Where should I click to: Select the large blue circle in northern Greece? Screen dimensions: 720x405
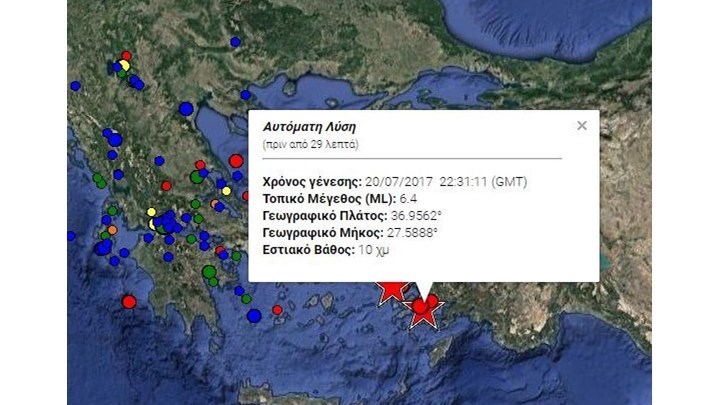pos(186,109)
